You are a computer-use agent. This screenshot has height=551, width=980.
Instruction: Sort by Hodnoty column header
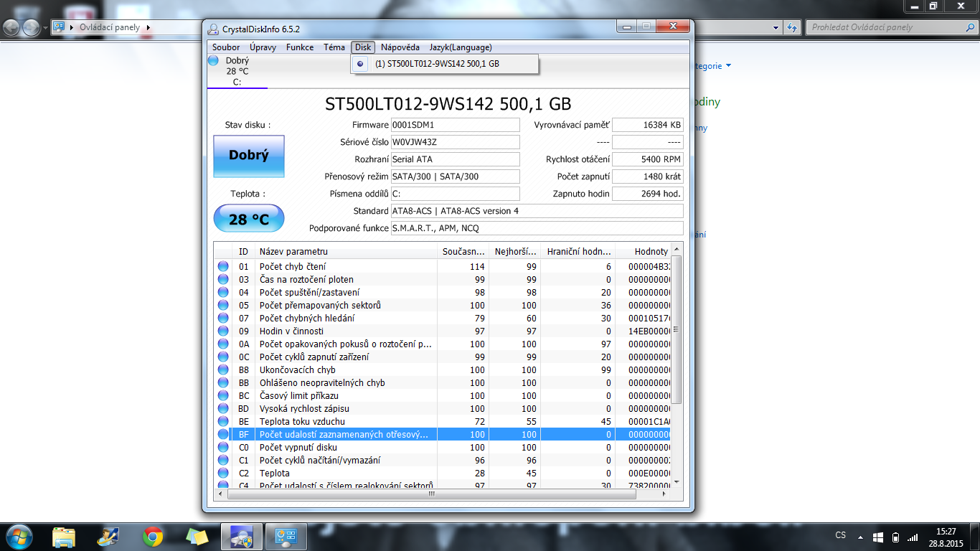644,252
